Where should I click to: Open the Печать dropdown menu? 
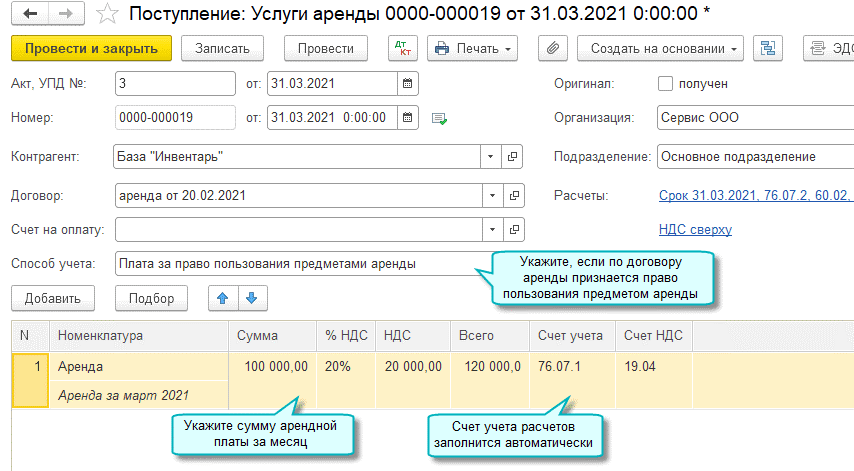click(x=472, y=48)
